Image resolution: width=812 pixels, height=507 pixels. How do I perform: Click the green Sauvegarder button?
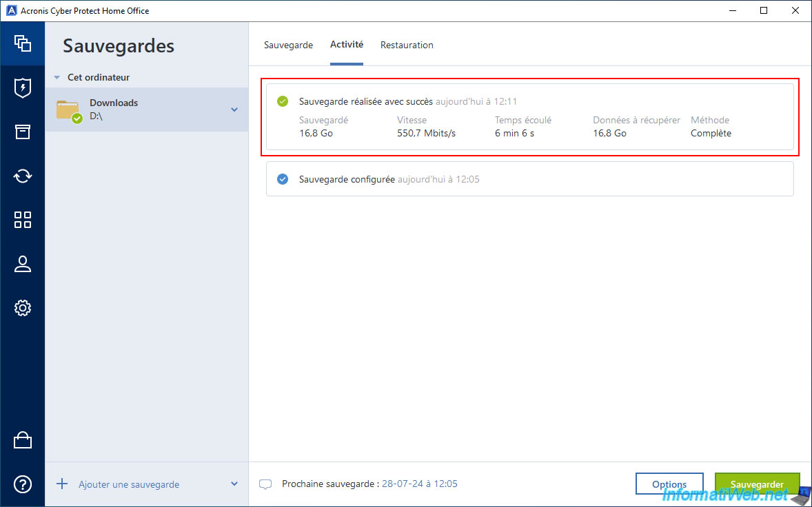pyautogui.click(x=757, y=485)
